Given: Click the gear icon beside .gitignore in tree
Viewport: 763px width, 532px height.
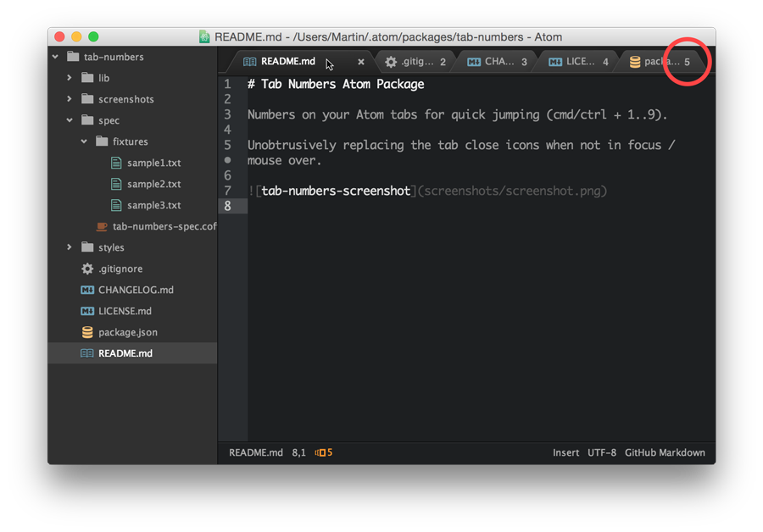Looking at the screenshot, I should pos(87,269).
